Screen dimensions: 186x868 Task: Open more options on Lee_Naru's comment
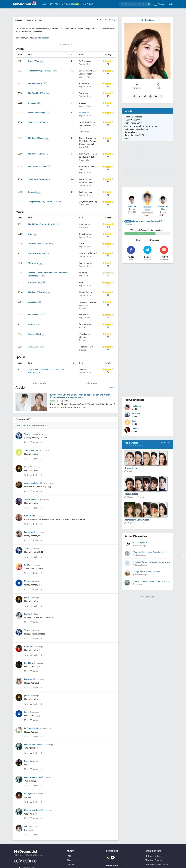coord(42,671)
